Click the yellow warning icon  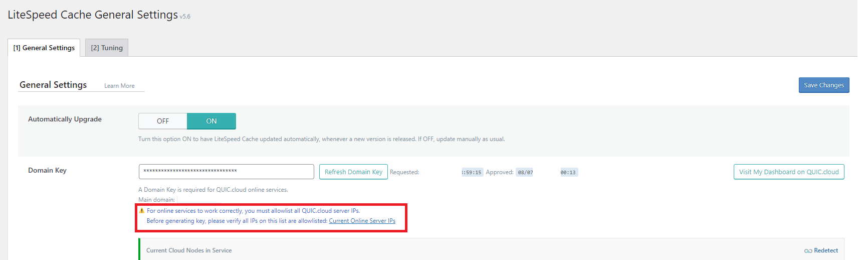point(142,211)
